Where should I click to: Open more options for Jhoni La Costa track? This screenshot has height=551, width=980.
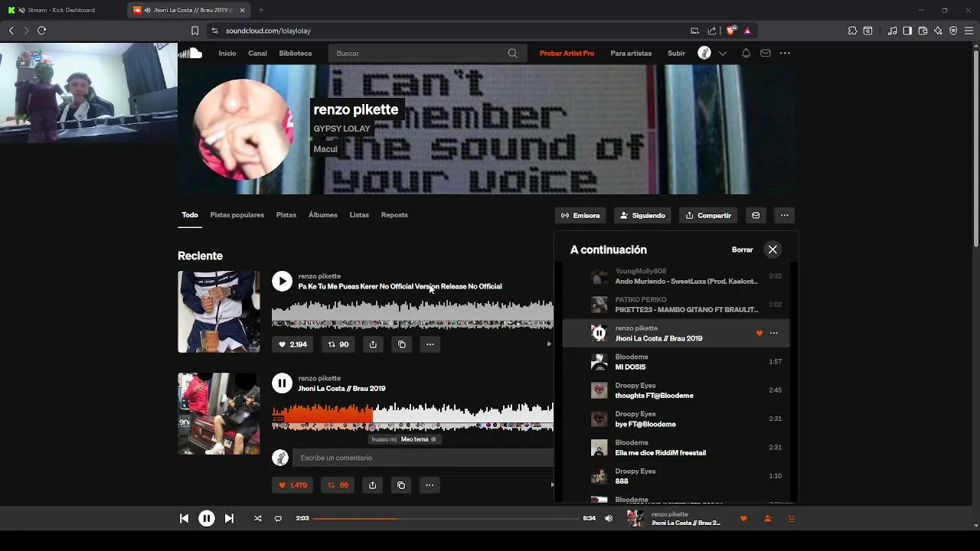(x=430, y=485)
